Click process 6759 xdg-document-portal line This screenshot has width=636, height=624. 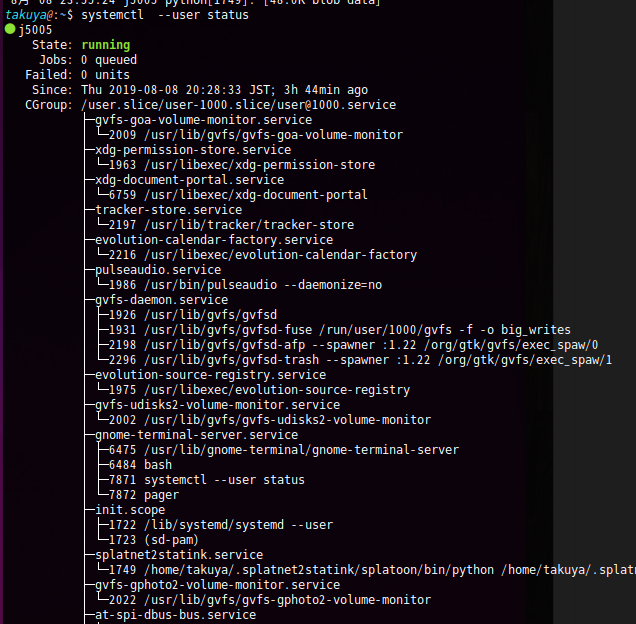pos(238,195)
